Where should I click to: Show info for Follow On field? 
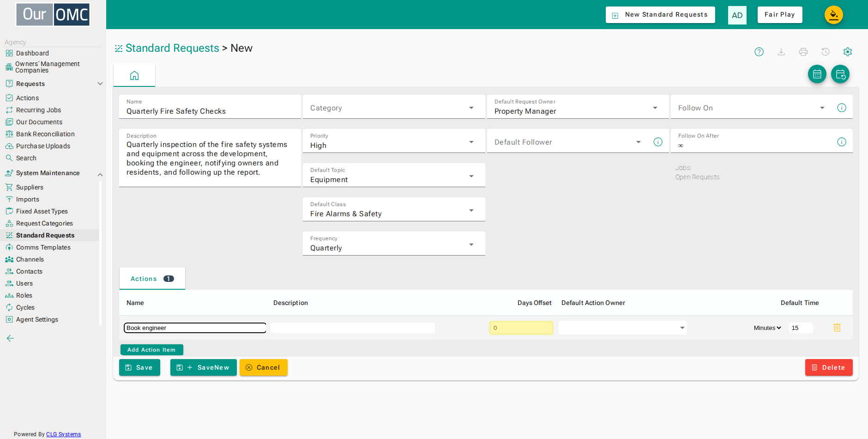click(x=842, y=108)
